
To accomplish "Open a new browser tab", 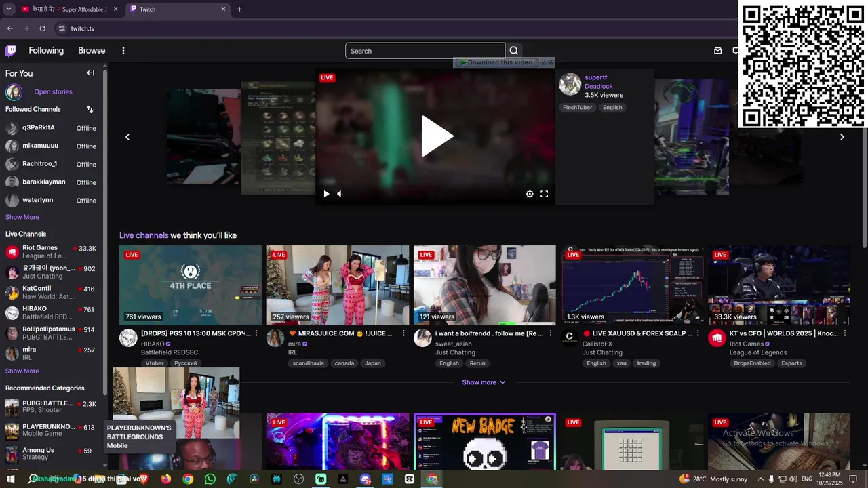I will [239, 9].
